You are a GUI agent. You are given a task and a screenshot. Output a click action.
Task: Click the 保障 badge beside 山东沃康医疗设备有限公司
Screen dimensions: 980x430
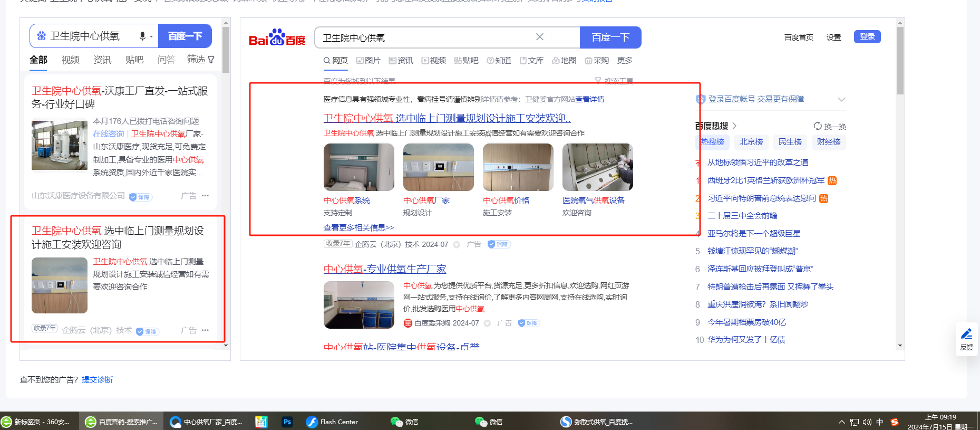point(141,197)
